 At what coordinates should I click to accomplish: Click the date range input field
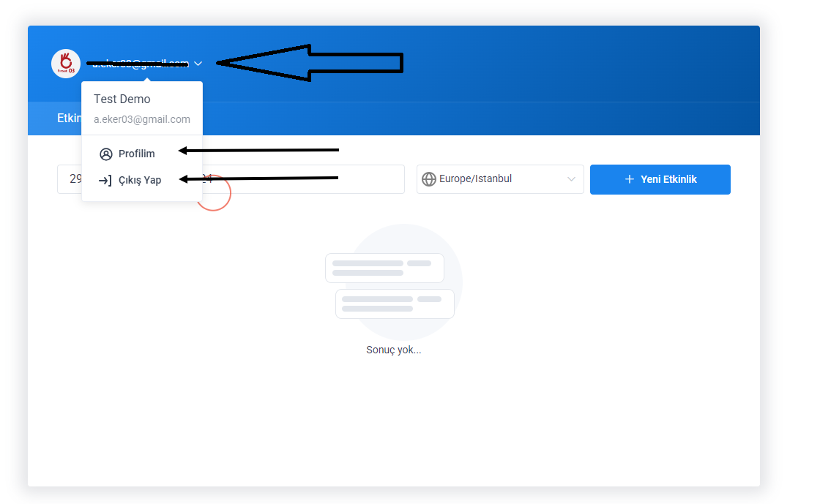coord(231,179)
